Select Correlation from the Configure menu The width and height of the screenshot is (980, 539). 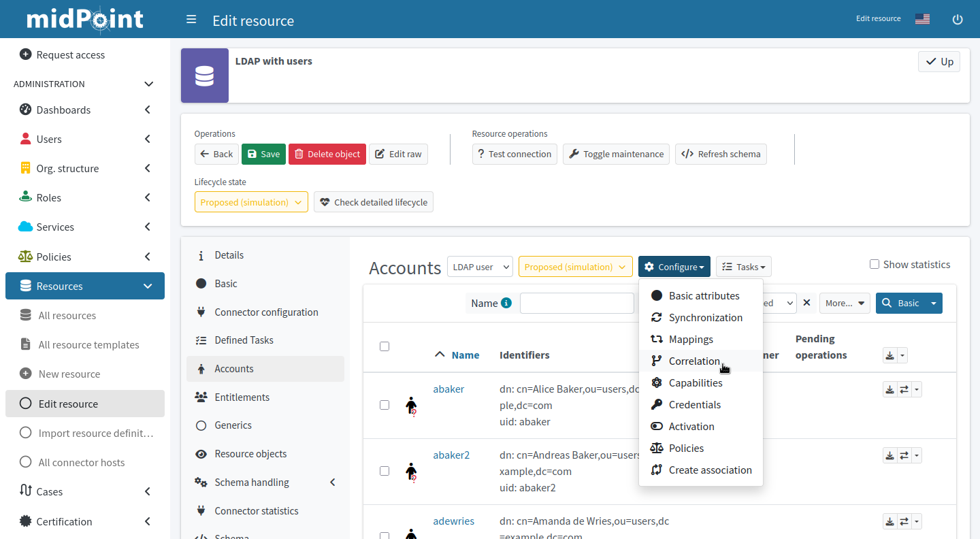(693, 361)
